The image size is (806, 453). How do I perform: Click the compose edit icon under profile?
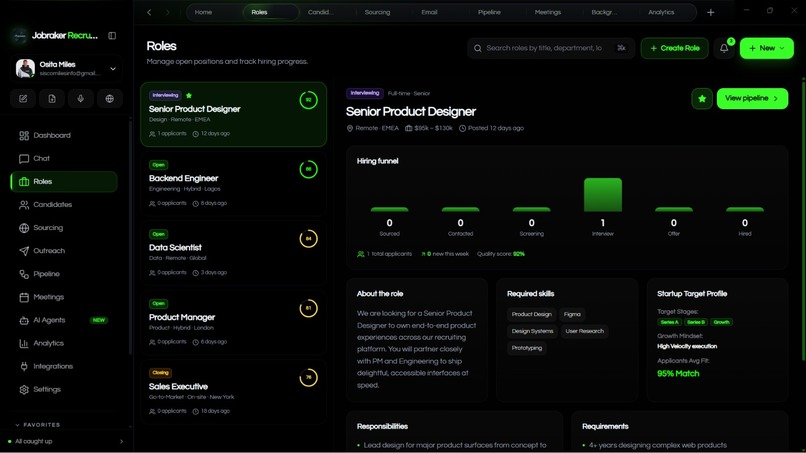(x=23, y=99)
